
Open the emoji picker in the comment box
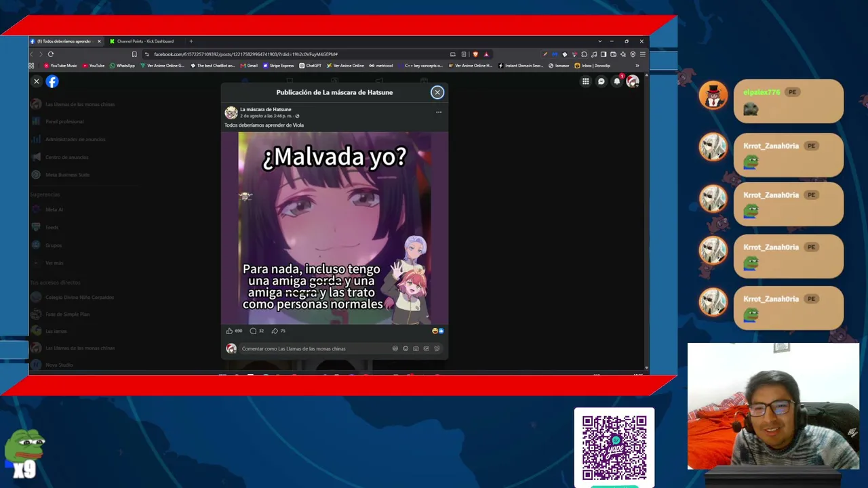[x=406, y=348]
